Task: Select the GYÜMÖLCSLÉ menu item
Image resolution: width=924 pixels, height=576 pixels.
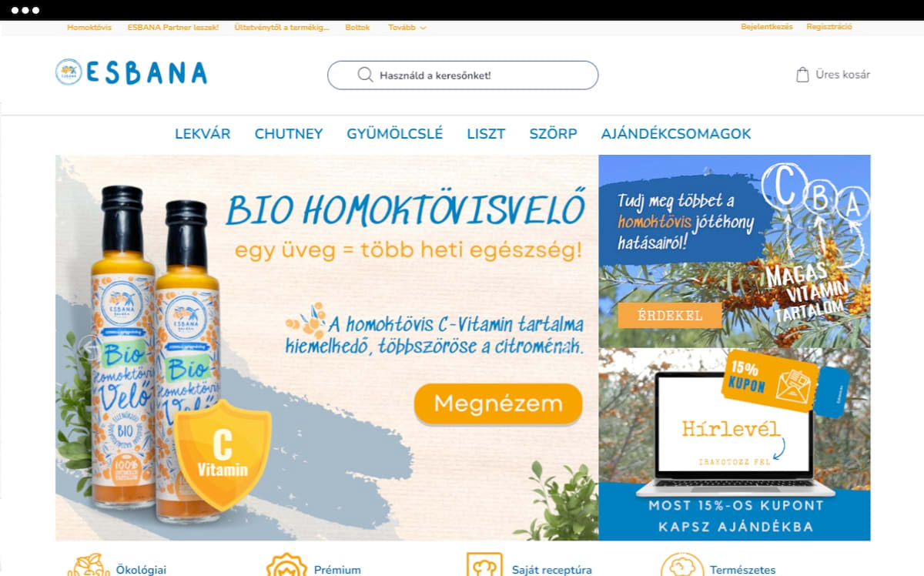Action: [395, 134]
